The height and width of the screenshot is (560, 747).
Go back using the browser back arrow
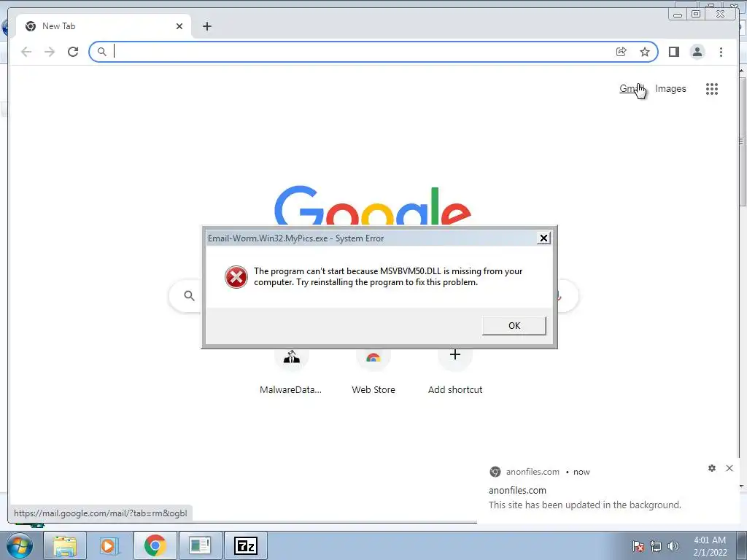pos(26,52)
